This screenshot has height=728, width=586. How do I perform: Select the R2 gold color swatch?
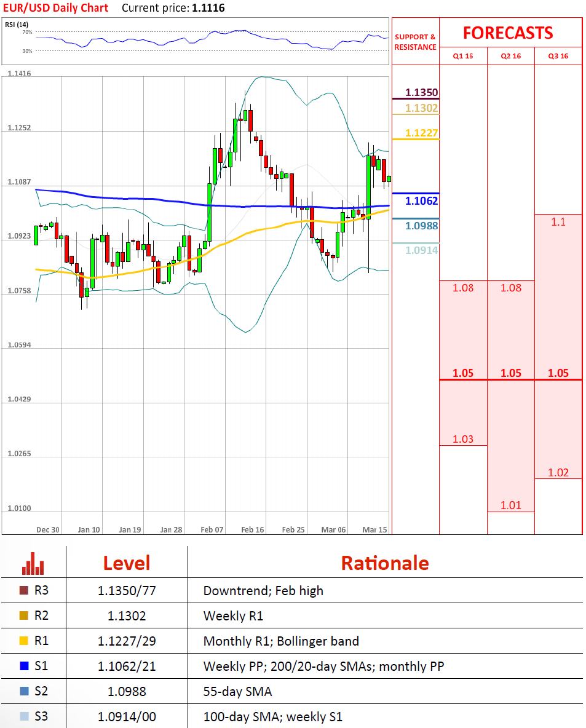point(24,615)
